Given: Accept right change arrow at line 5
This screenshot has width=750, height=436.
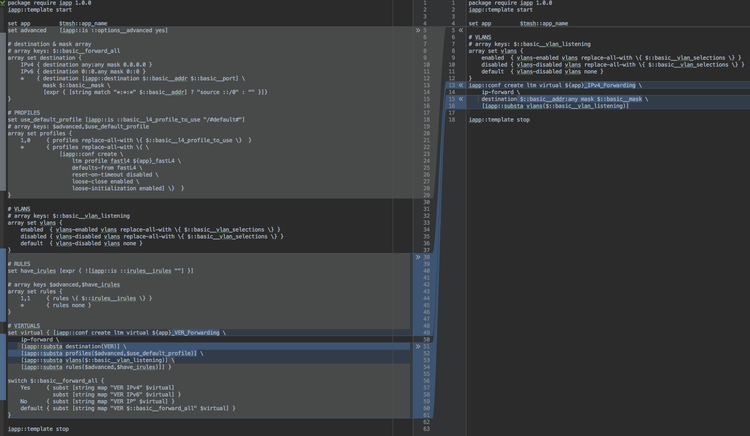Looking at the screenshot, I should [461, 30].
